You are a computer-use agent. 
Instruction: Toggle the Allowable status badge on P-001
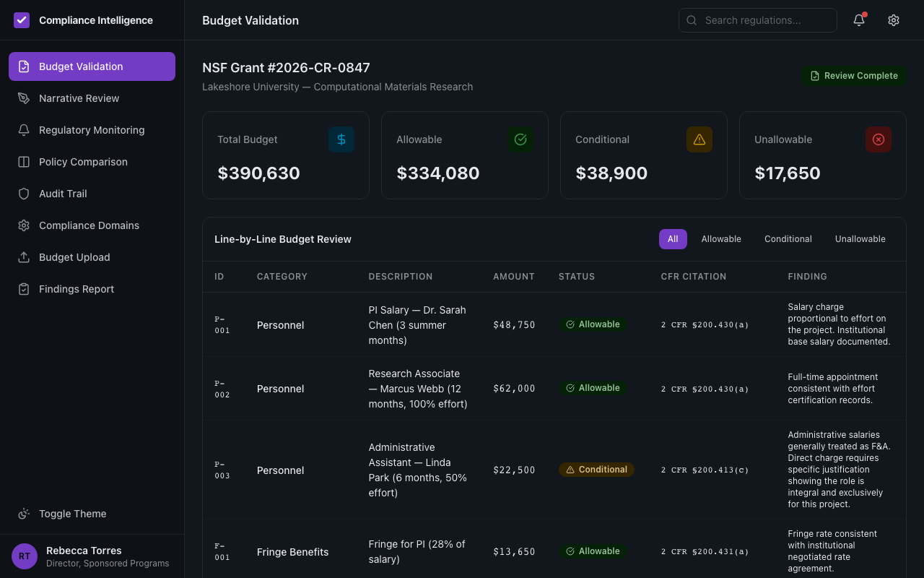point(593,324)
